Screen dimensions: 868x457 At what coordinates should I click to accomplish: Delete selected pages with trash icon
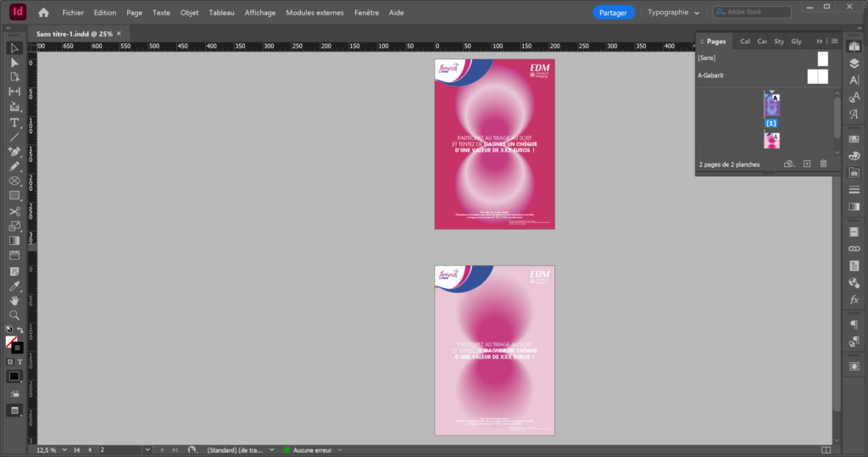point(822,164)
